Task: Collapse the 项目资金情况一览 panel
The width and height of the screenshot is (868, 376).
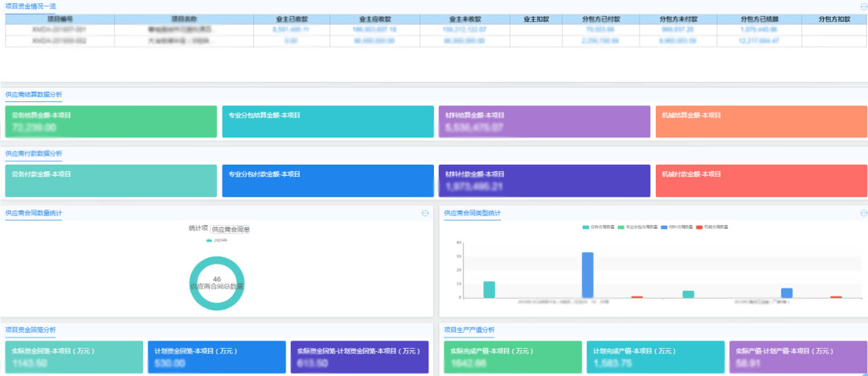Action: [x=863, y=6]
